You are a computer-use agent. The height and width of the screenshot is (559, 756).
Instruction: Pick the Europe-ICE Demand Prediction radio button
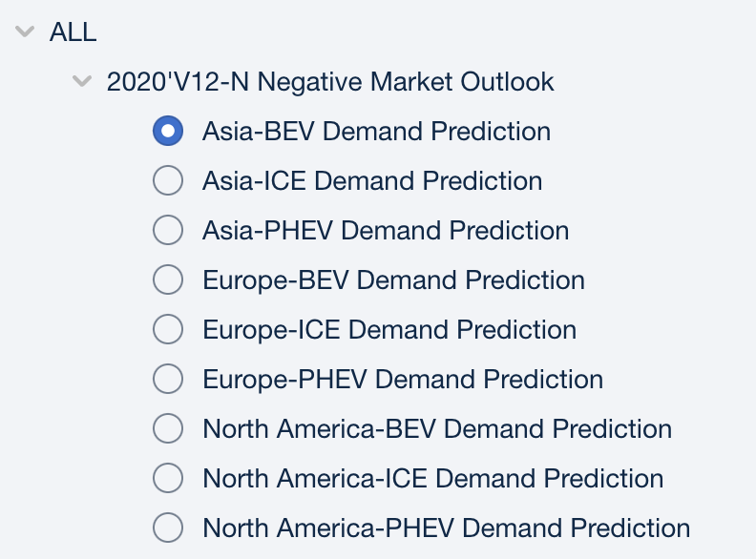168,330
